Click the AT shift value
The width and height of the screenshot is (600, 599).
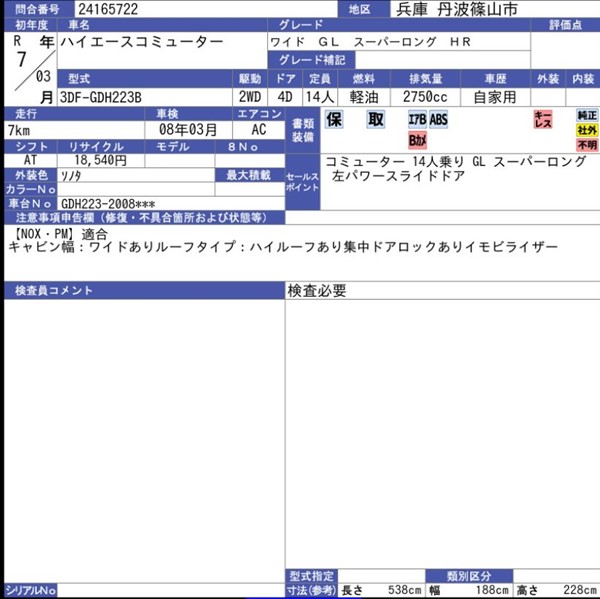tap(30, 160)
